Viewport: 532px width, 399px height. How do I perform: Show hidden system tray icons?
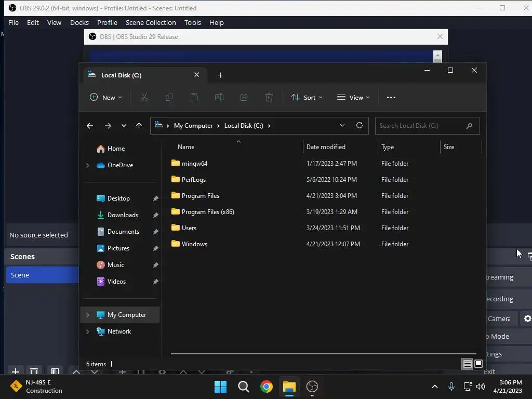(x=435, y=387)
